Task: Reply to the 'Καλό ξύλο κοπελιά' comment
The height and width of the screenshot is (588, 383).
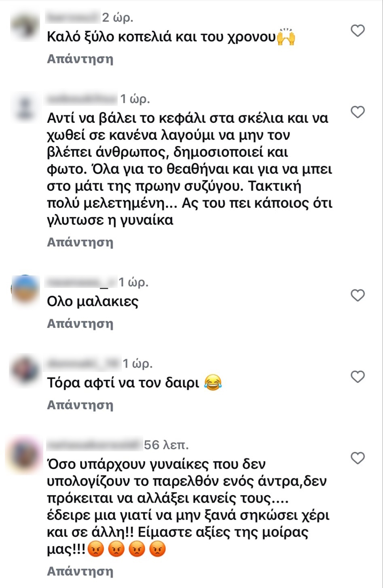Action: point(80,59)
